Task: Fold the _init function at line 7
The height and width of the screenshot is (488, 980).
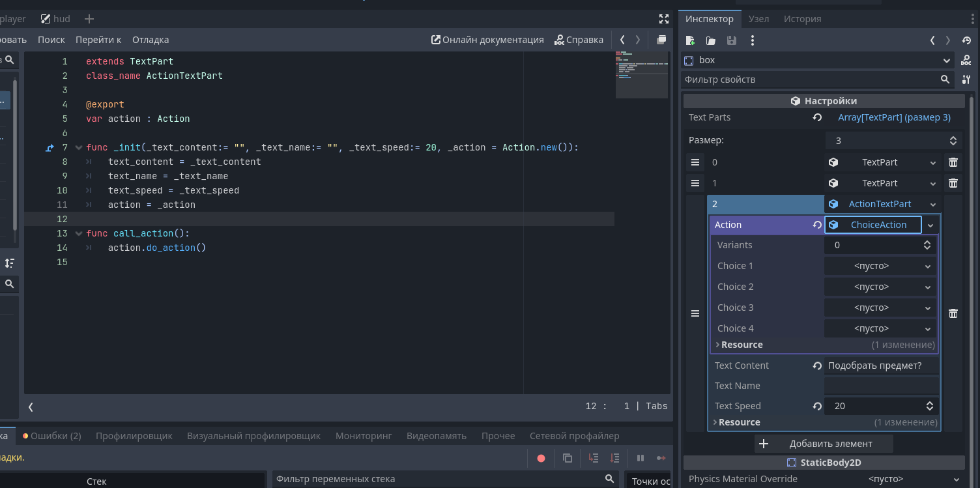Action: point(79,148)
